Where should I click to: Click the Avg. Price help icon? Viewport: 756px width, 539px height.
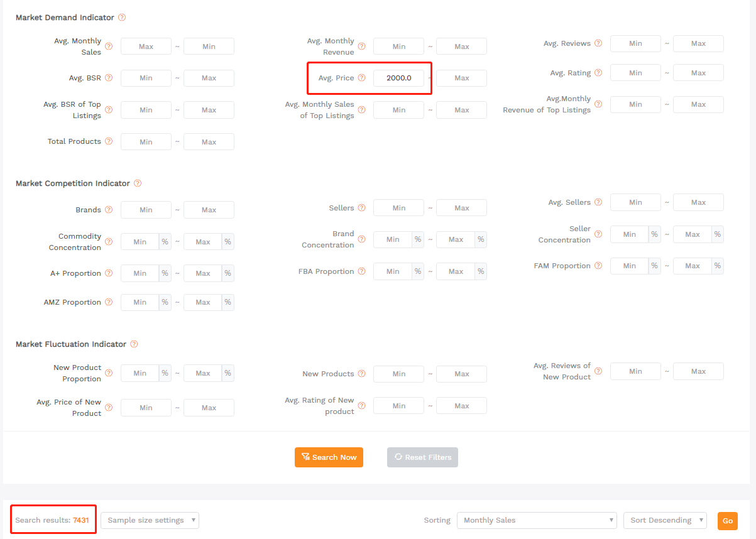(x=361, y=78)
